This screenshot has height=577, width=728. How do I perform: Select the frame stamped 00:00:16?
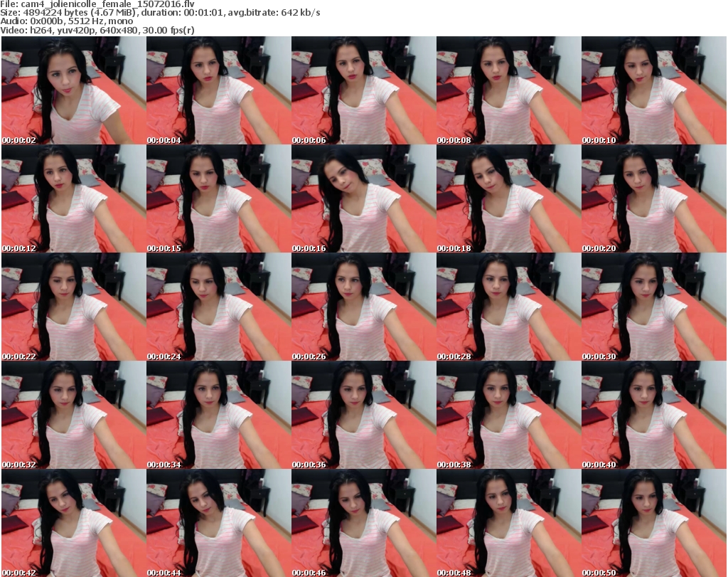tap(363, 198)
